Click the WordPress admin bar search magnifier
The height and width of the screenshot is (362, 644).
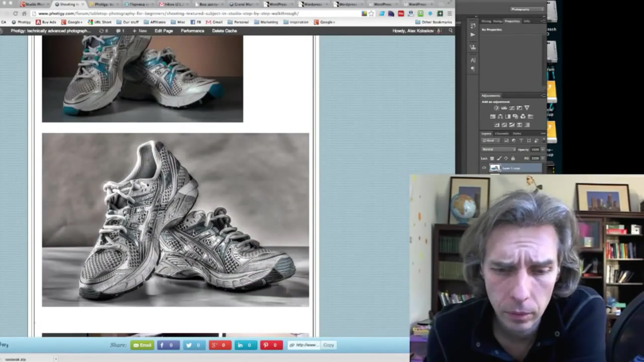[450, 30]
